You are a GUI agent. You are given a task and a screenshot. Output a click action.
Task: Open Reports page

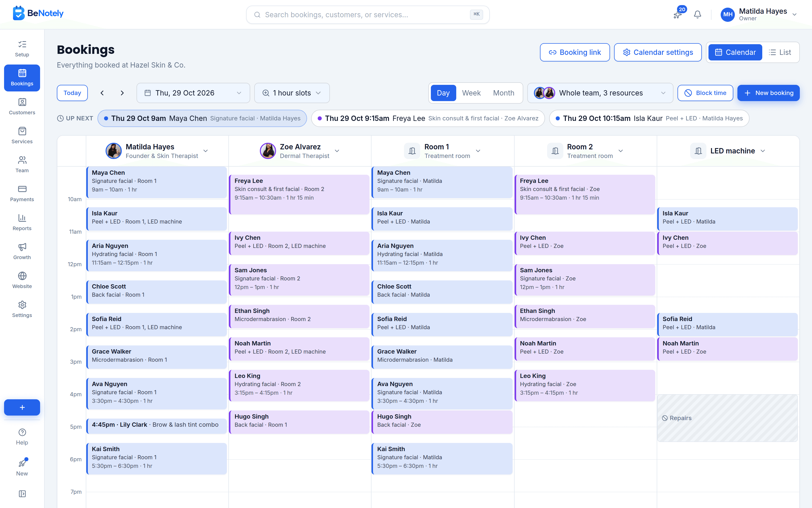coord(22,222)
